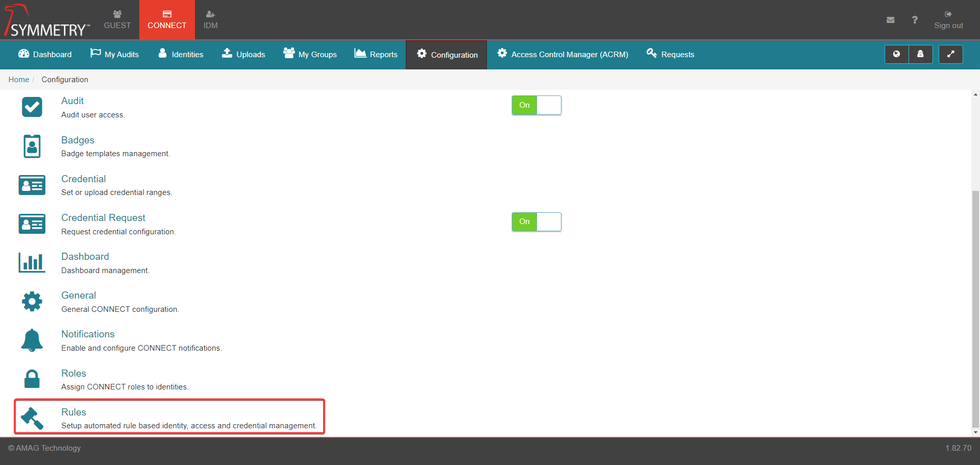Open messages via the envelope icon
This screenshot has width=980, height=465.
point(890,20)
